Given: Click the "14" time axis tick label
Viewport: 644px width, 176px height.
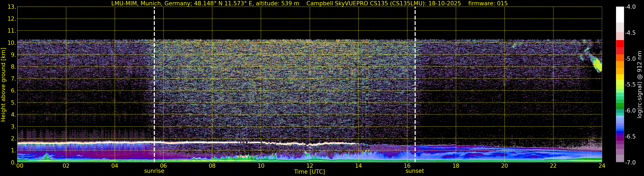Looking at the screenshot, I should 358,166.
